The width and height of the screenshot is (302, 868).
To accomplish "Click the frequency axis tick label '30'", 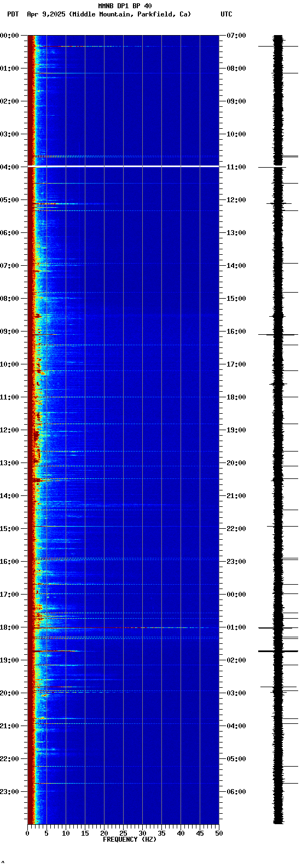I will [142, 833].
